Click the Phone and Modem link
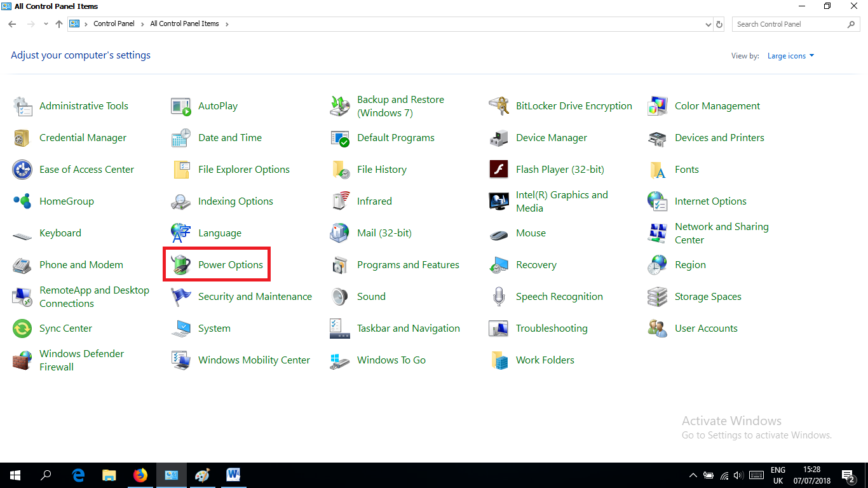This screenshot has height=488, width=868. pyautogui.click(x=81, y=265)
